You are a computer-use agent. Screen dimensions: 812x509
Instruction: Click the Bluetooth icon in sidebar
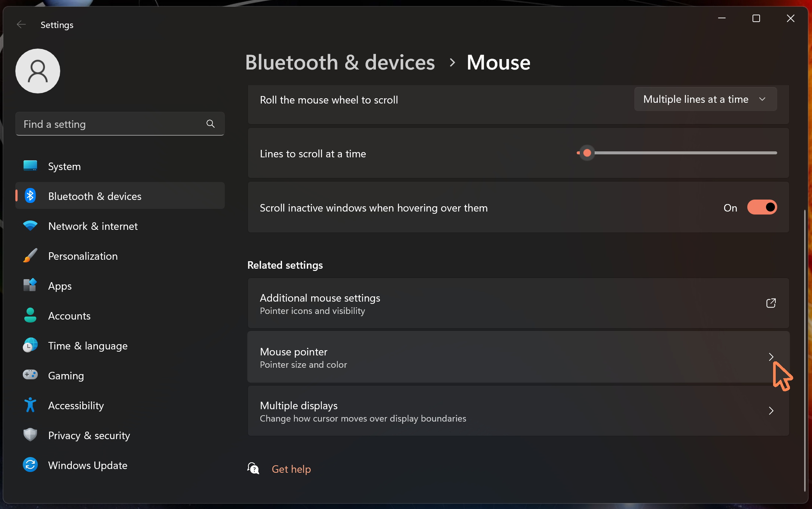click(x=30, y=195)
